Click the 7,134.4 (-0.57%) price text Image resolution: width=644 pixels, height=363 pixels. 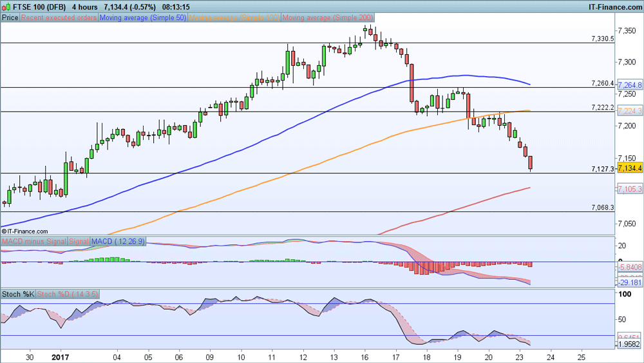tap(130, 7)
